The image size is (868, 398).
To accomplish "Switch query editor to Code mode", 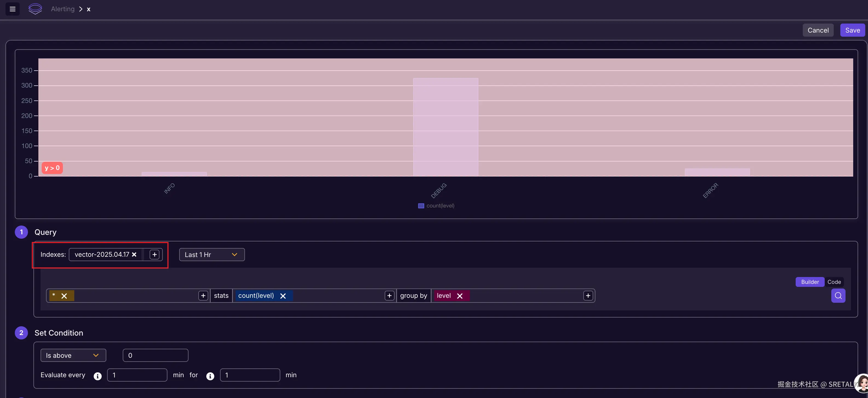I will click(834, 282).
